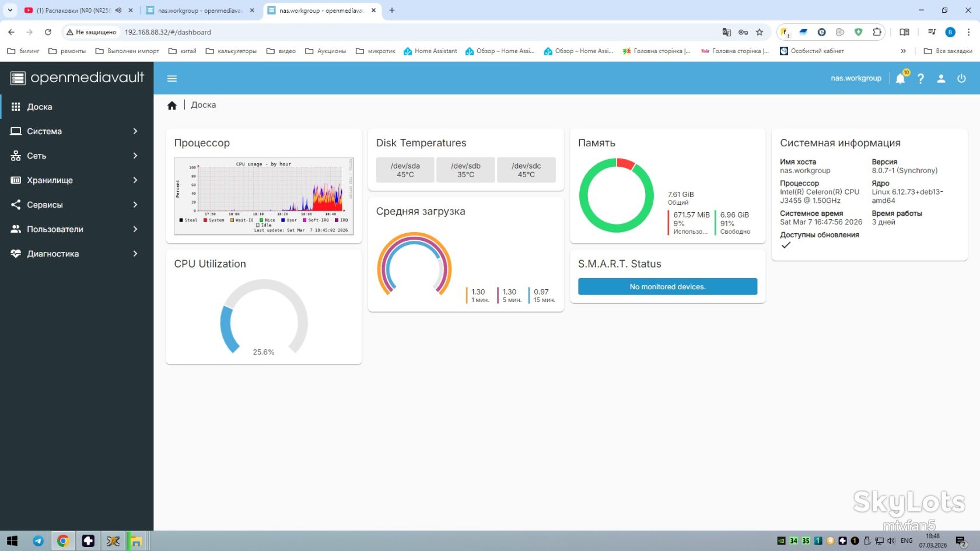Open Chrome three-dot menu
The width and height of the screenshot is (980, 551).
[x=968, y=32]
